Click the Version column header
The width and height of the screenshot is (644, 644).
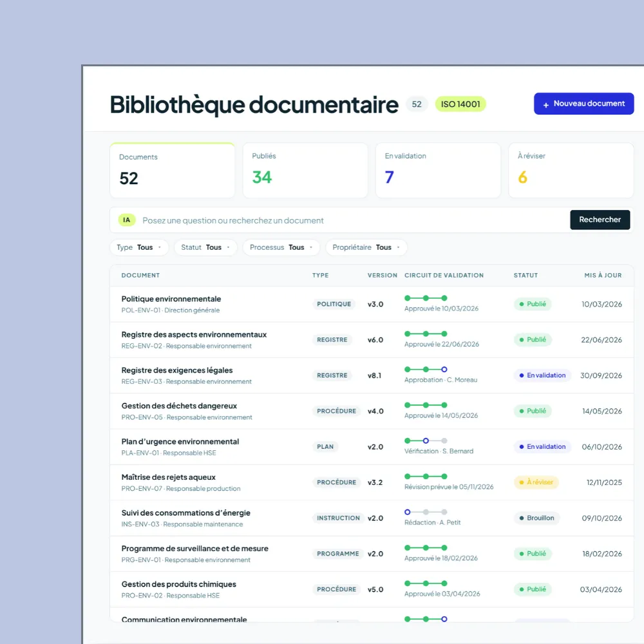pyautogui.click(x=383, y=275)
